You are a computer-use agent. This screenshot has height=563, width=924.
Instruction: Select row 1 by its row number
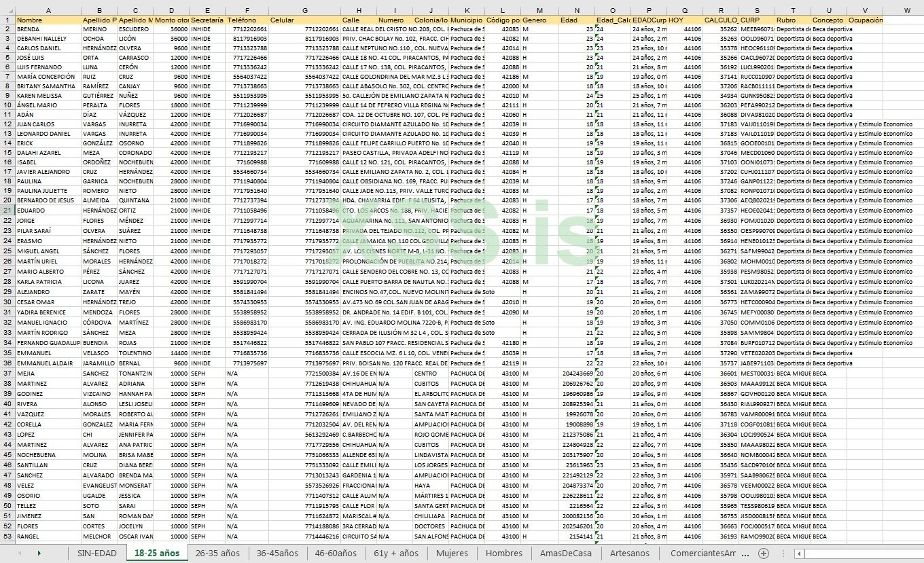click(7, 20)
